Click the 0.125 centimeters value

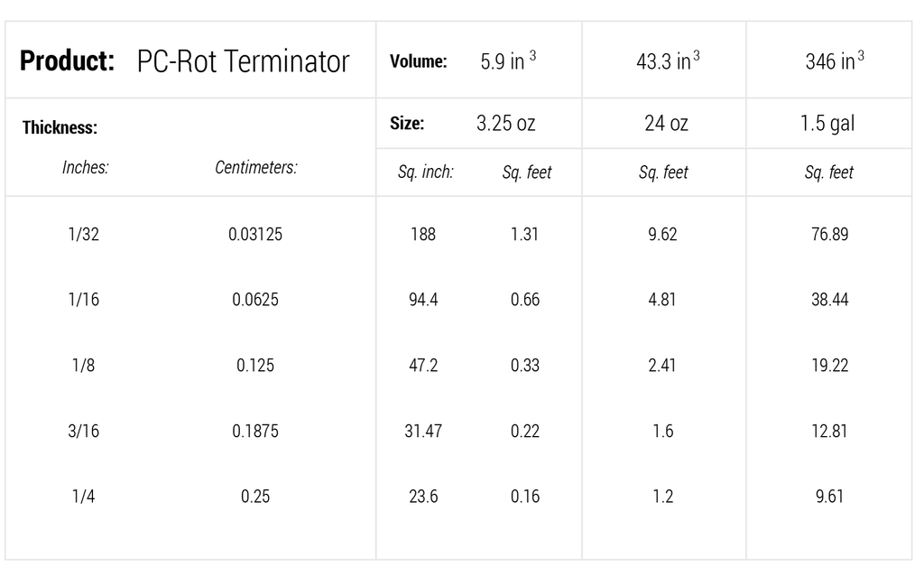click(255, 366)
